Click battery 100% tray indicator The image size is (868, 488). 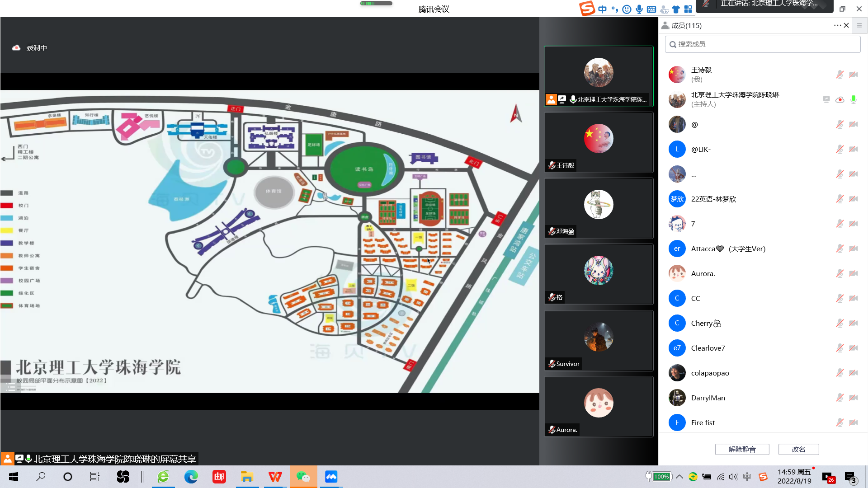tap(659, 477)
